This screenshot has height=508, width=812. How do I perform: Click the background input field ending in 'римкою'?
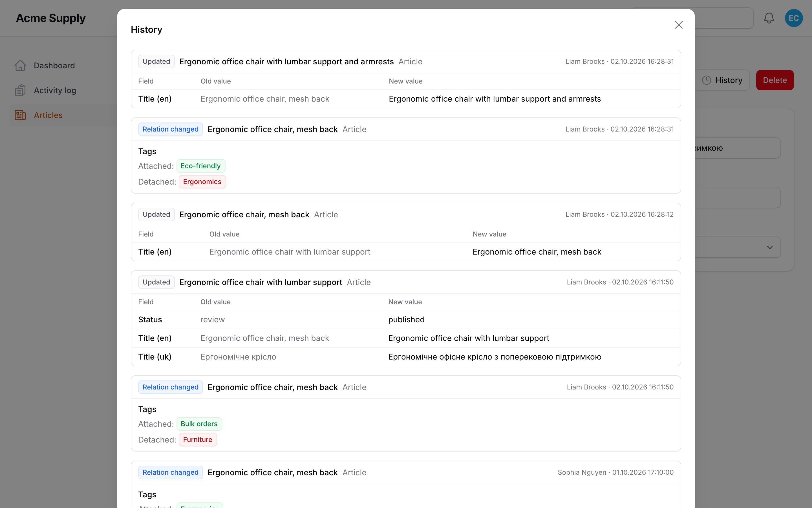[x=738, y=148]
